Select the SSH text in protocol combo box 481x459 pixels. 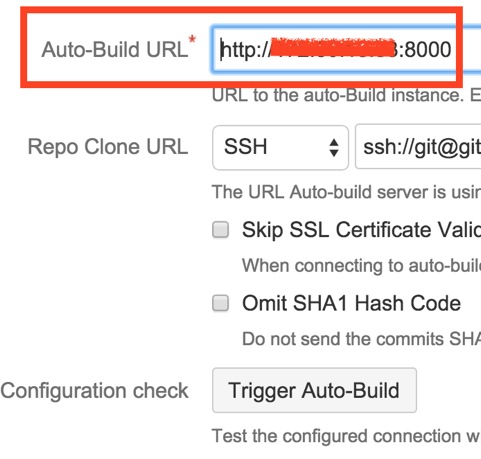[246, 147]
